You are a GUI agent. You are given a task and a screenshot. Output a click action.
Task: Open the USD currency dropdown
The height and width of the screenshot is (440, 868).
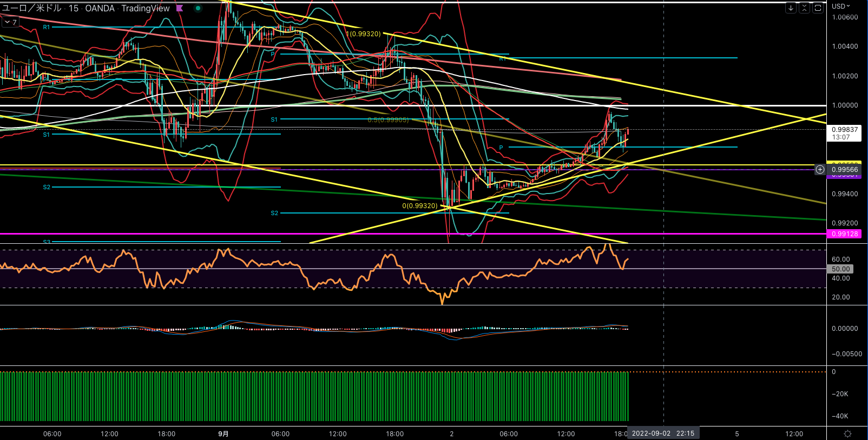click(840, 6)
